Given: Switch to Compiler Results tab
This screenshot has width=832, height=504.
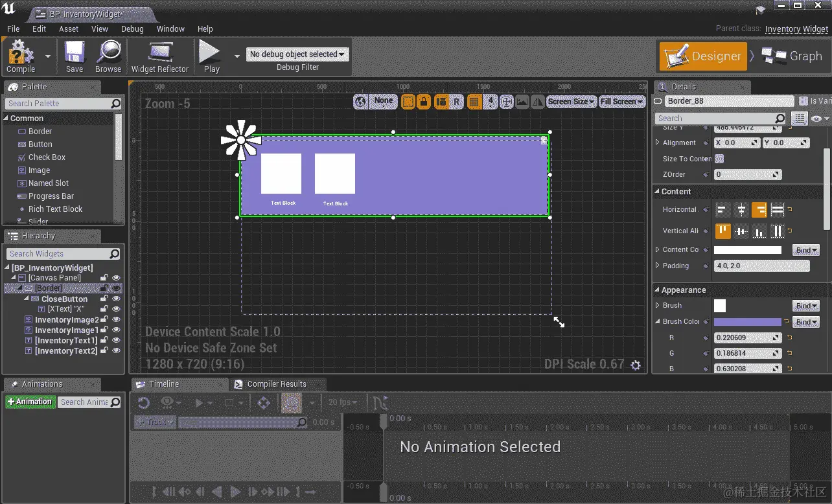Looking at the screenshot, I should click(x=277, y=384).
